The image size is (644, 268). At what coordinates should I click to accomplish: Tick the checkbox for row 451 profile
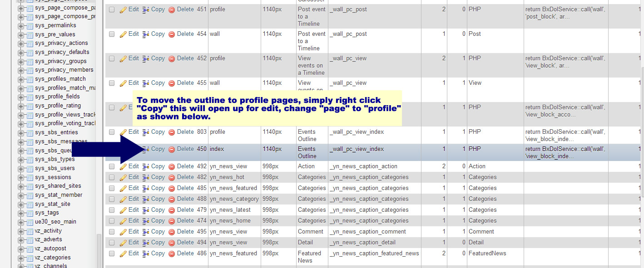[112, 10]
